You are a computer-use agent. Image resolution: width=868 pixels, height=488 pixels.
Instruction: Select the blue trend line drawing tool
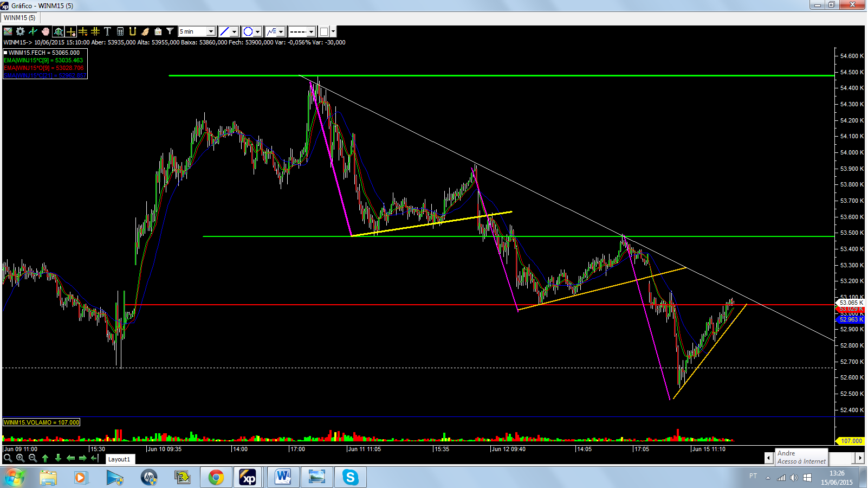pyautogui.click(x=224, y=31)
